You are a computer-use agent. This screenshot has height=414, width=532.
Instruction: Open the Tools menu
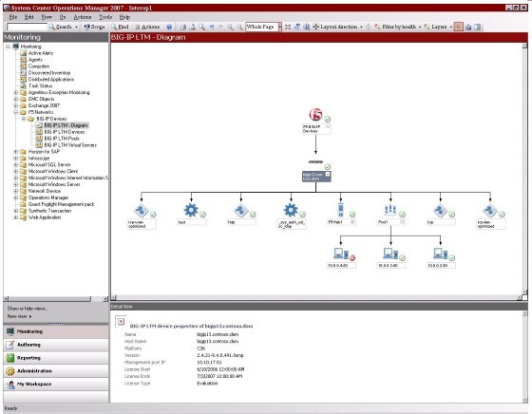click(105, 17)
